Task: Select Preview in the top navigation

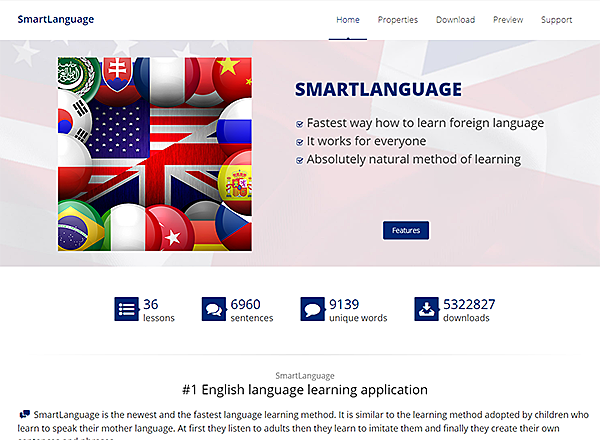Action: (508, 19)
